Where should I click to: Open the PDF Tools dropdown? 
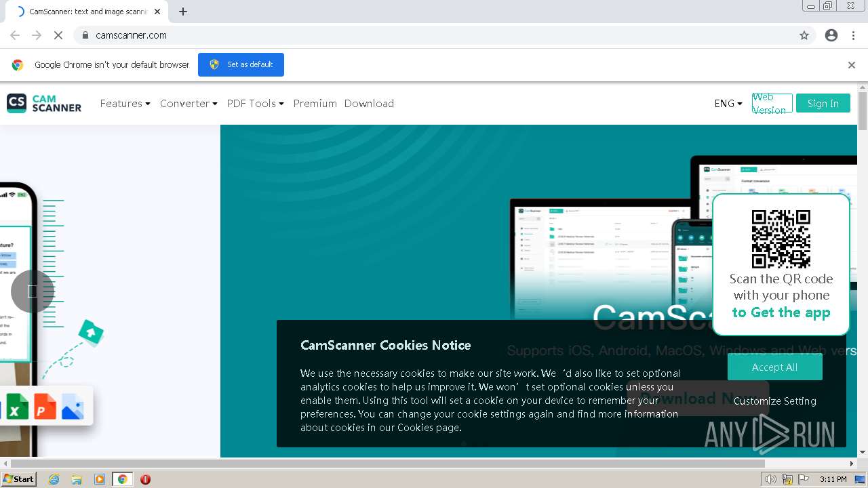(255, 103)
